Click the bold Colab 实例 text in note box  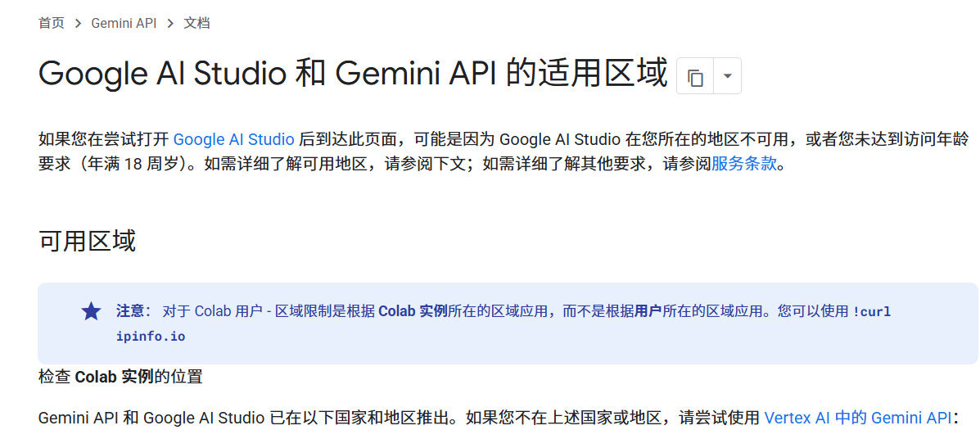[x=413, y=311]
